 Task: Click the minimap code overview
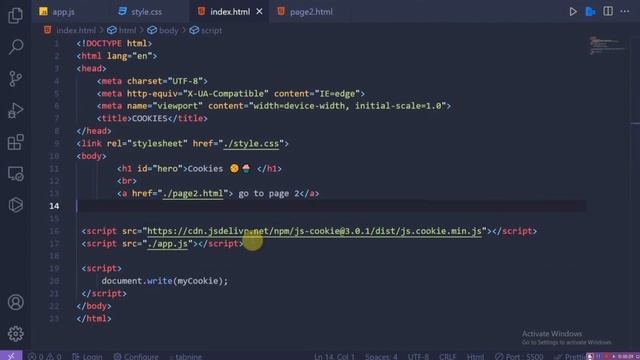click(x=607, y=46)
